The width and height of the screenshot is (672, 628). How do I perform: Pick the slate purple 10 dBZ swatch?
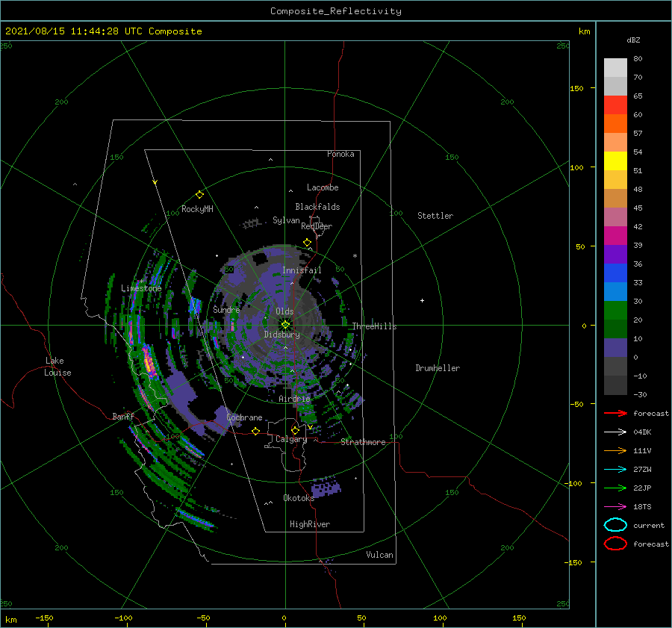615,347
